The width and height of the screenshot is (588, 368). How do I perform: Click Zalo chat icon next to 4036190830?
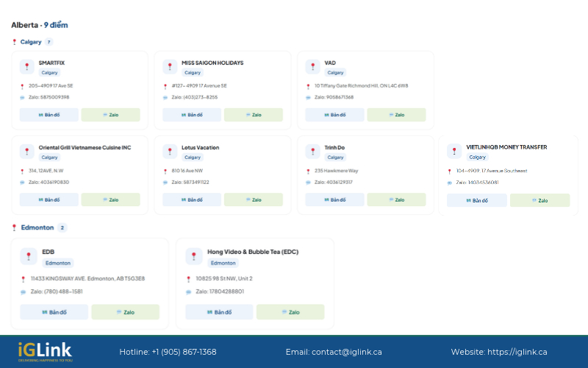pos(22,183)
